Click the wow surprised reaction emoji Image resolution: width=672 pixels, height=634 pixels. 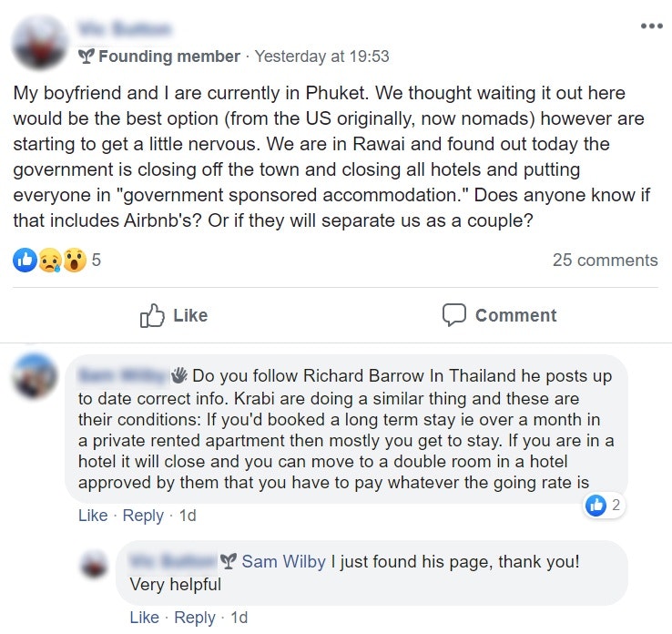tap(74, 261)
